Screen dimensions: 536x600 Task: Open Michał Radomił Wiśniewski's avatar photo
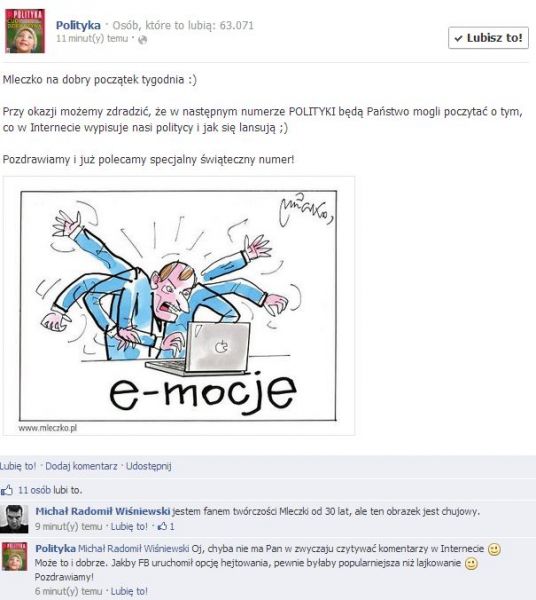(x=14, y=519)
